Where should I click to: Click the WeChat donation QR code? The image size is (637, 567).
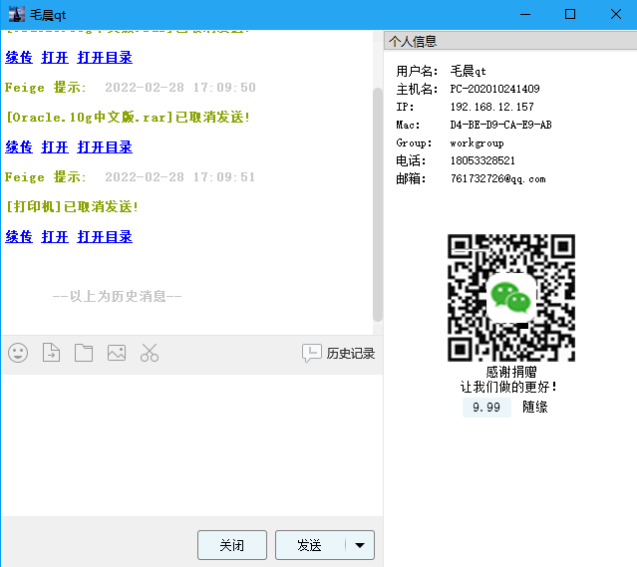(510, 297)
